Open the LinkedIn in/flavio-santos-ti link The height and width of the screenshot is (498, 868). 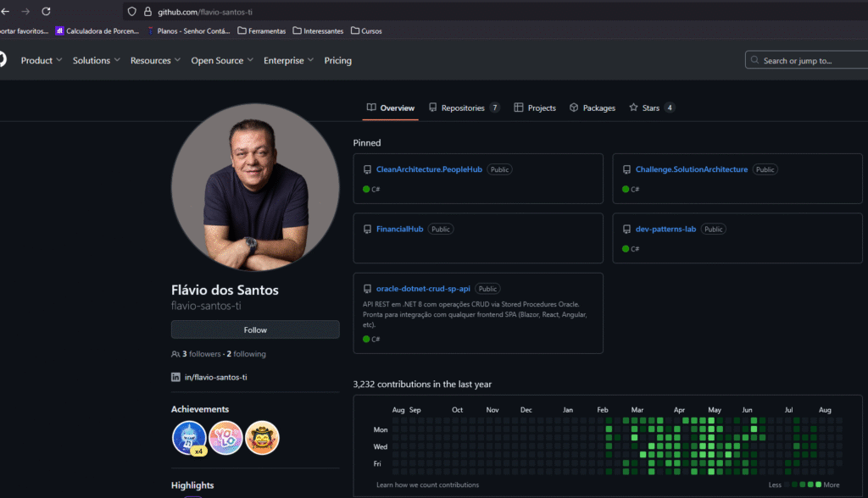tap(215, 377)
